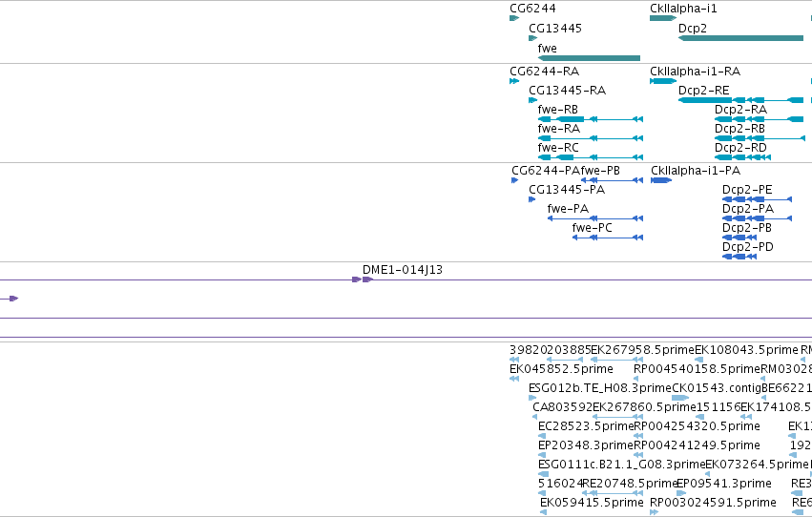Select the fwe-PB CDS feature
Image resolution: width=812 pixels, height=517 pixels.
[612, 180]
